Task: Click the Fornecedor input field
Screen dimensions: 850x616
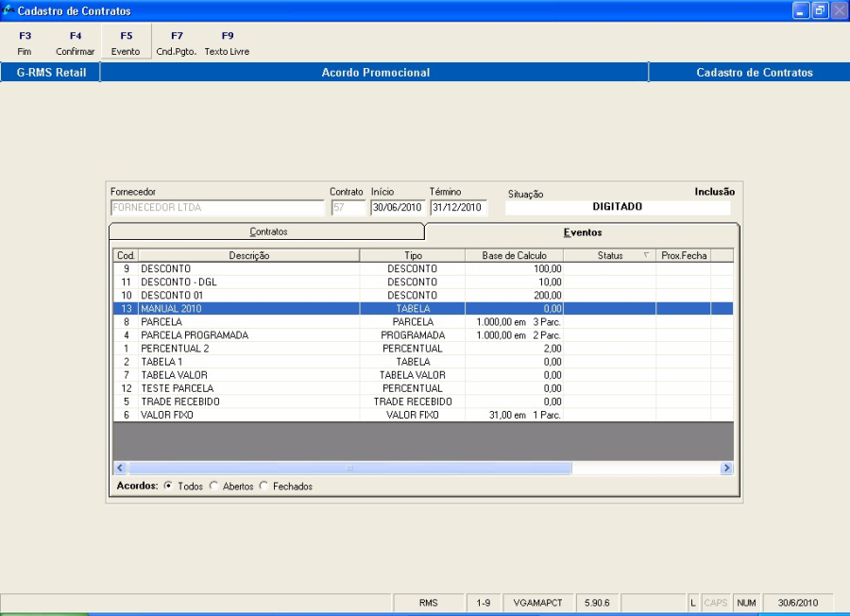Action: [x=217, y=207]
